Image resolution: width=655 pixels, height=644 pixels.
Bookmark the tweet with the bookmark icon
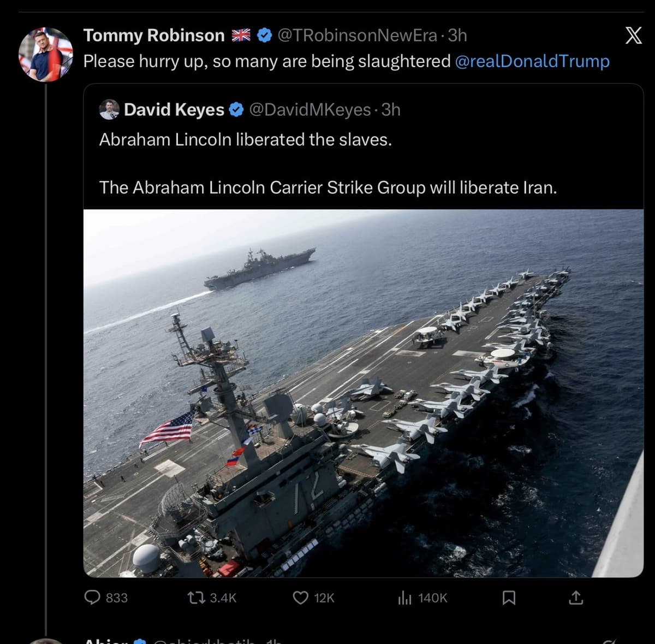(509, 598)
